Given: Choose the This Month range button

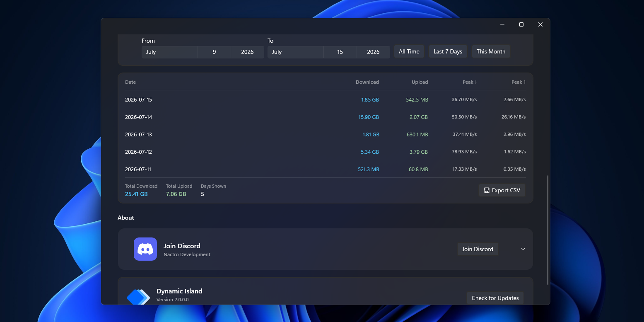Looking at the screenshot, I should tap(491, 51).
